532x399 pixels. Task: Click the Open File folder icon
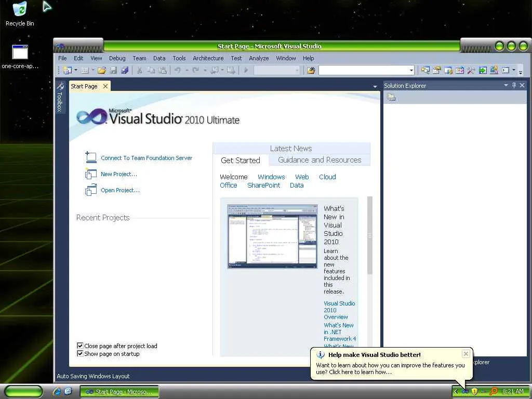pyautogui.click(x=102, y=70)
